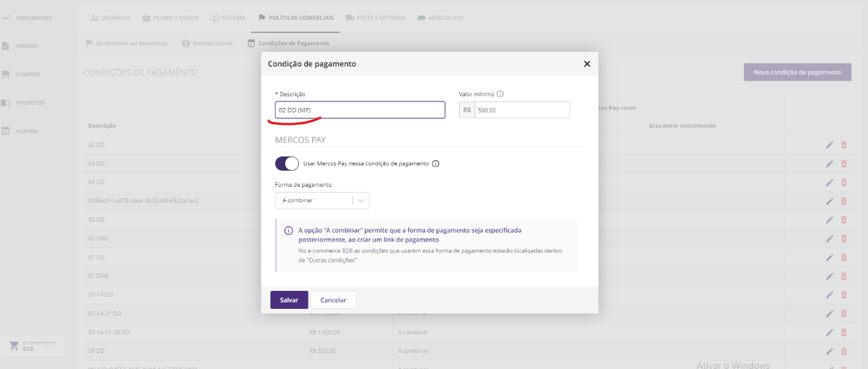The height and width of the screenshot is (369, 868).
Task: Open Clientes in the sidebar
Action: click(21, 74)
